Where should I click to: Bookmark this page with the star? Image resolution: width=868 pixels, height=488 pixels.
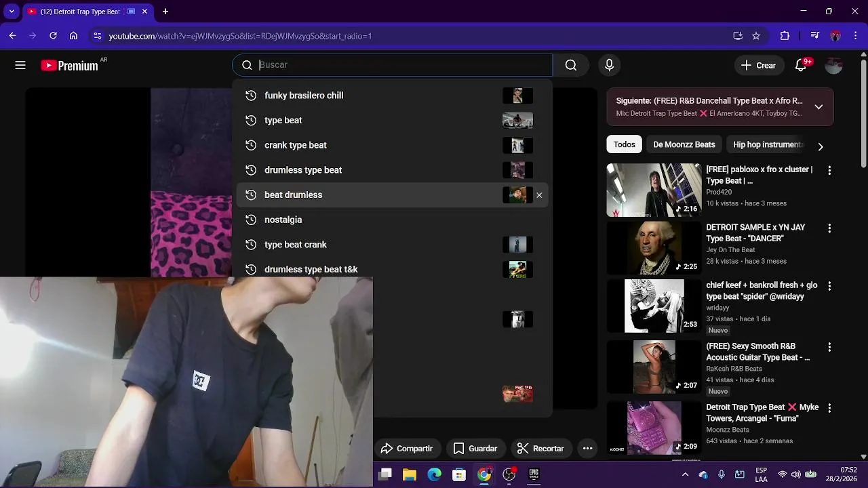(756, 36)
